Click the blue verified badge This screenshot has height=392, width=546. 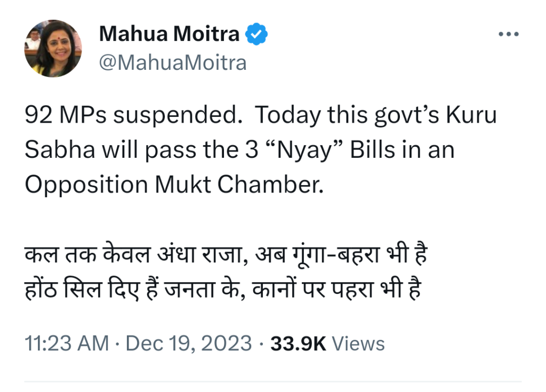[256, 35]
